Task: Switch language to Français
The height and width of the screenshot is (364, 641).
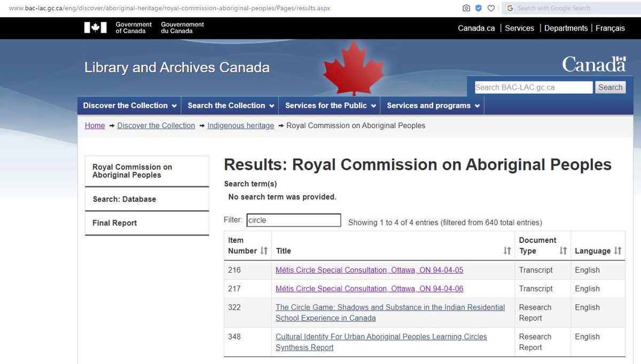Action: pos(610,28)
